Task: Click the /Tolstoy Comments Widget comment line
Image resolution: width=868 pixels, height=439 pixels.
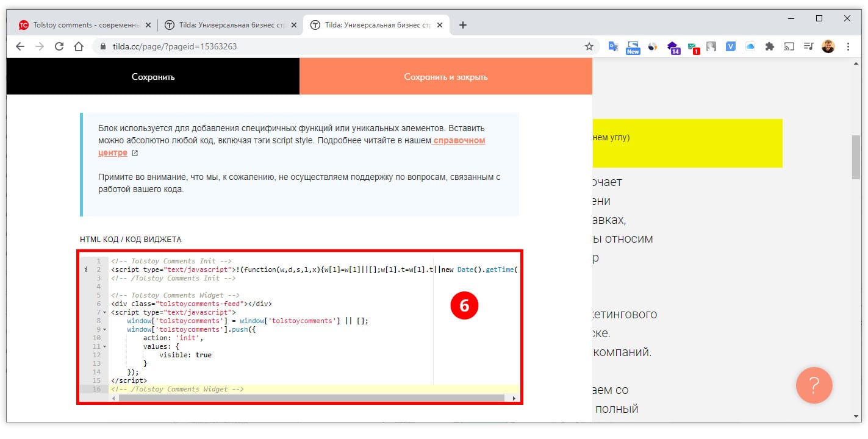Action: [x=178, y=389]
